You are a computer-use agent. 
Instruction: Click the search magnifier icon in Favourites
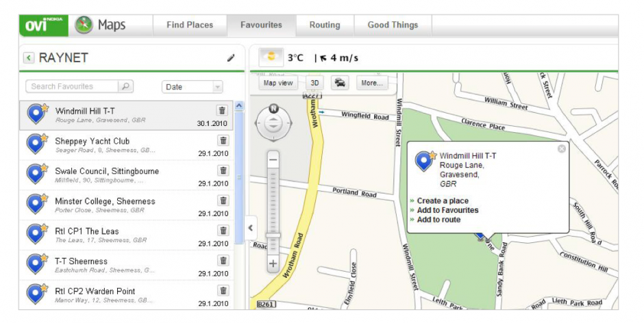pyautogui.click(x=125, y=86)
